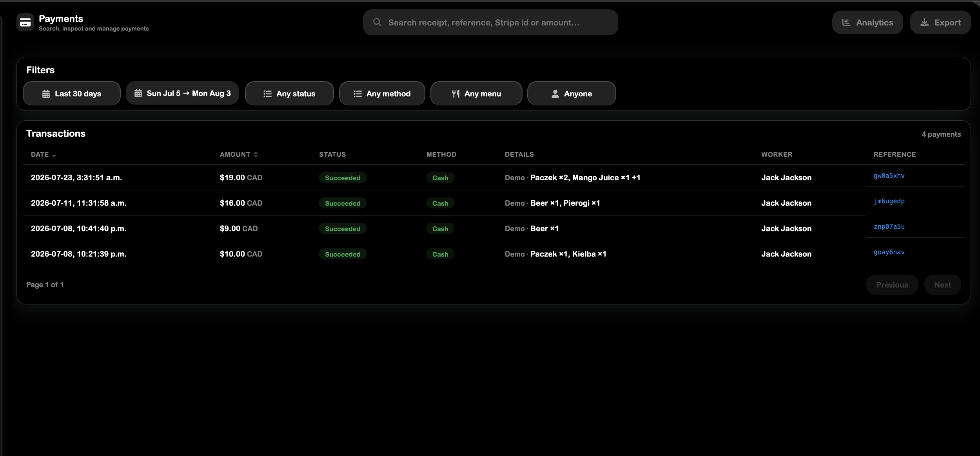Click the list icon in Any method
Image resolution: width=980 pixels, height=456 pixels.
point(358,94)
